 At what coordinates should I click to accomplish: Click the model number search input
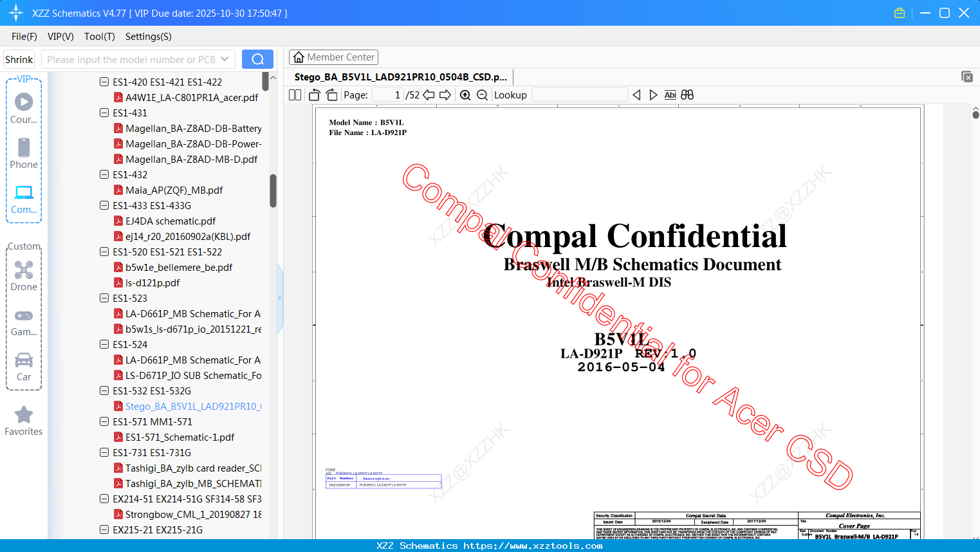tap(131, 59)
